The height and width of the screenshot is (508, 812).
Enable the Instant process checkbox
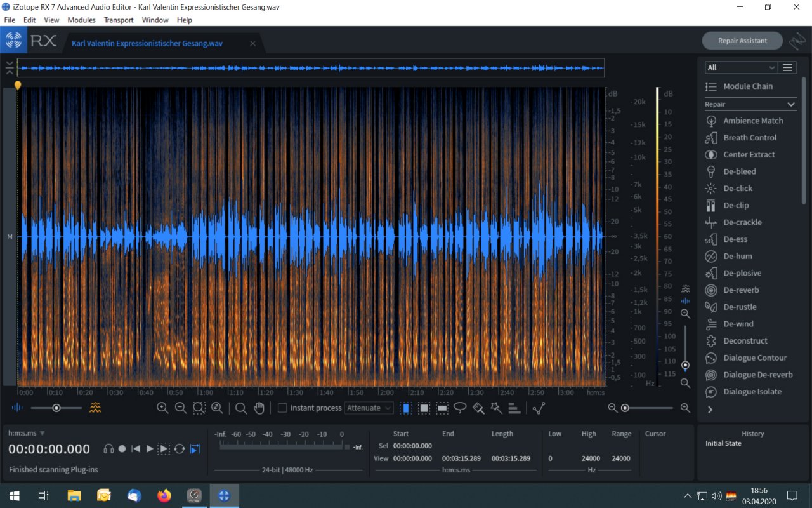point(283,408)
